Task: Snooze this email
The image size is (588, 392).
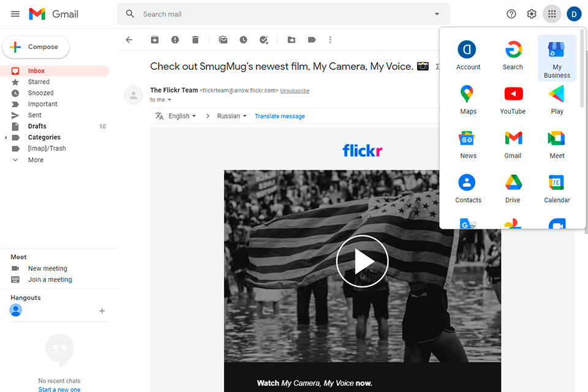Action: [243, 40]
